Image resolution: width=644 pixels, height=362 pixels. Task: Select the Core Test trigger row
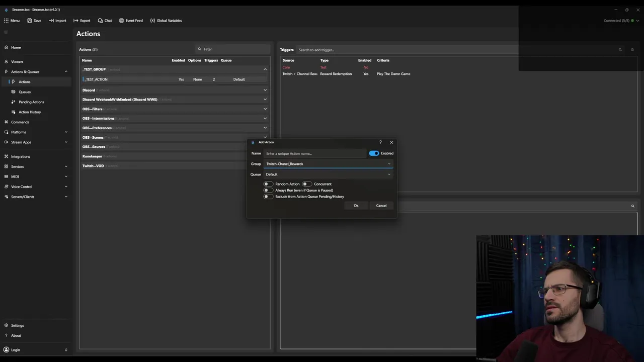(x=458, y=67)
